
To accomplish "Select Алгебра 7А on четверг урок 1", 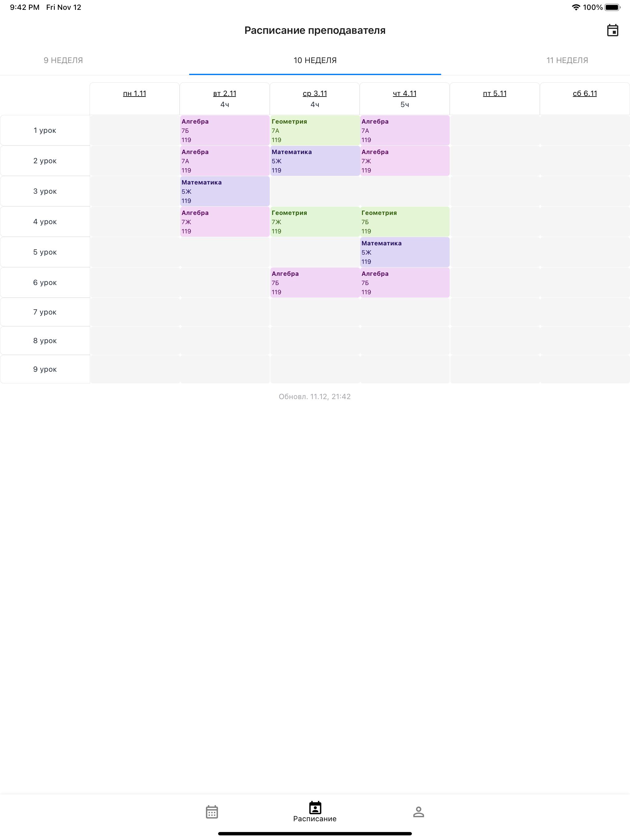I will tap(404, 130).
